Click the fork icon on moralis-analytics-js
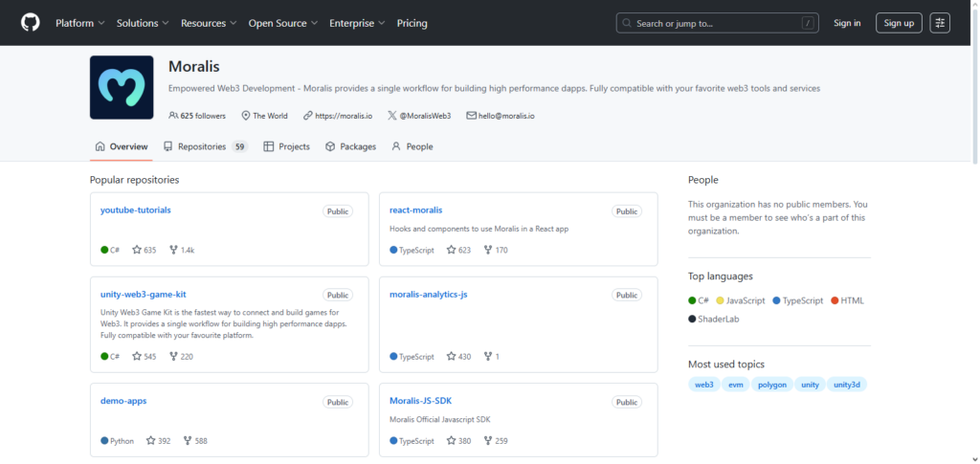This screenshot has height=464, width=980. coord(488,356)
